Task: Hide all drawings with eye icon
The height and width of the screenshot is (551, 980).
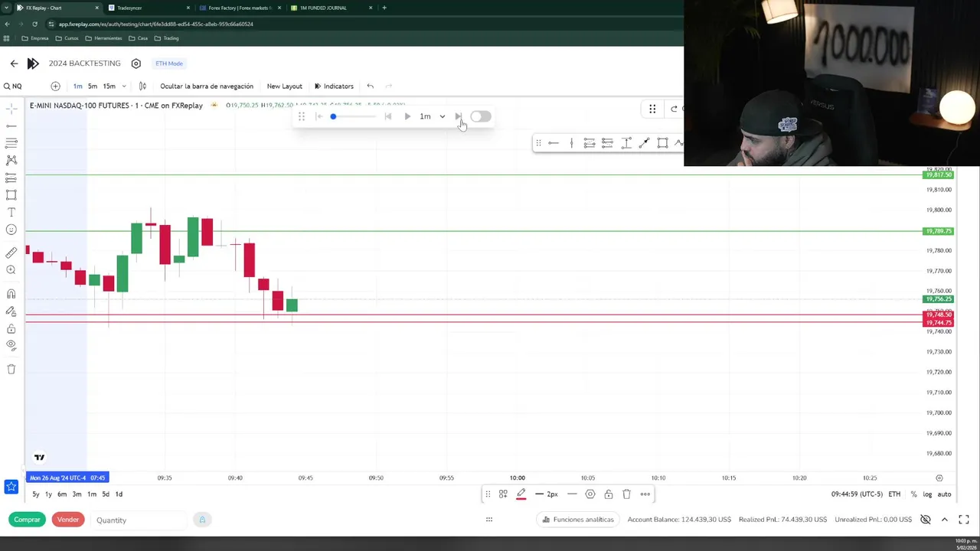Action: tap(11, 345)
